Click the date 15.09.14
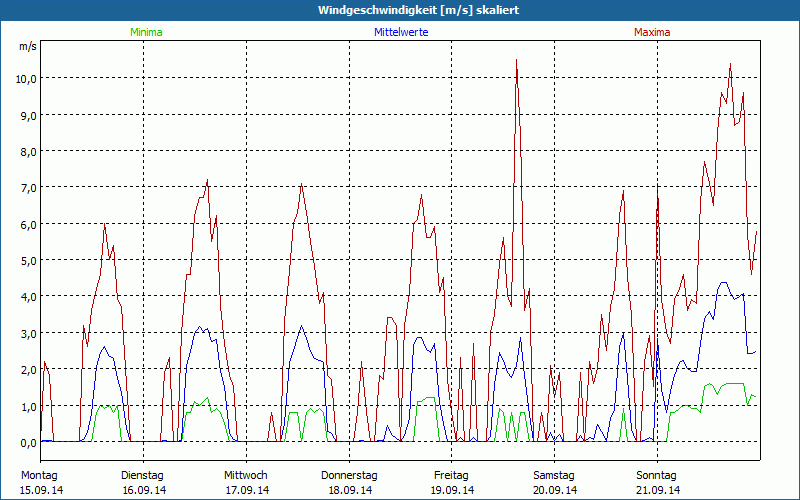Screen dimensions: 800x500 [41, 490]
